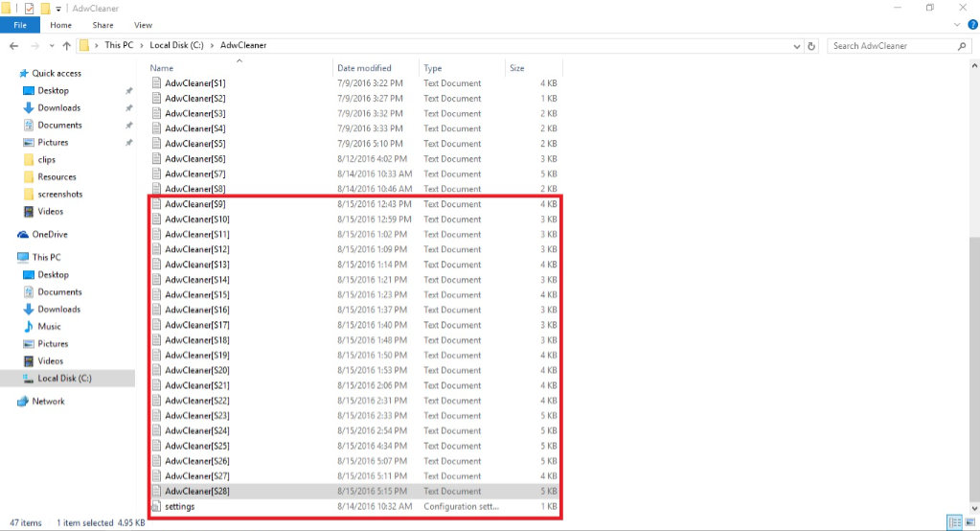Switch to Details view icon in status bar
Viewport: 980px width, 531px height.
[x=954, y=522]
